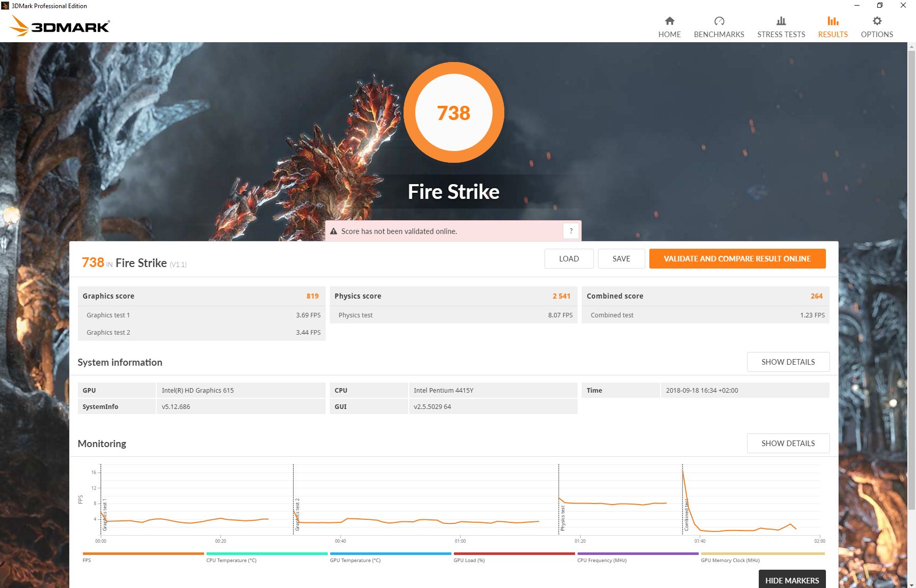Click the 3DMark logo
This screenshot has width=916, height=588.
(60, 26)
